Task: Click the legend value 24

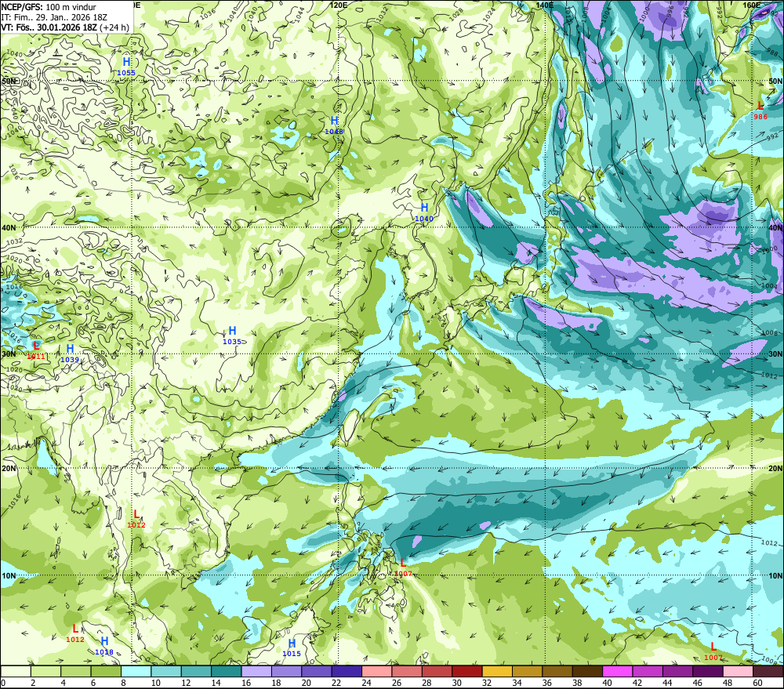Action: pyautogui.click(x=366, y=683)
